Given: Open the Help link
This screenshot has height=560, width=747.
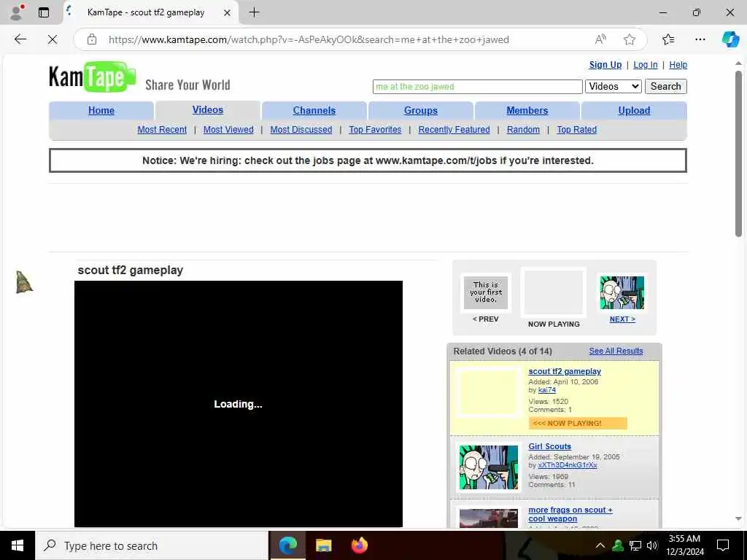Looking at the screenshot, I should (x=678, y=65).
